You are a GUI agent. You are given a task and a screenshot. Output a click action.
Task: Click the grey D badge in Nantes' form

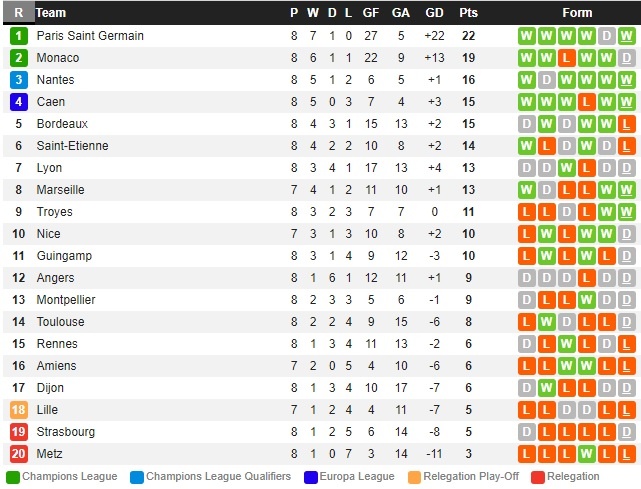[546, 80]
